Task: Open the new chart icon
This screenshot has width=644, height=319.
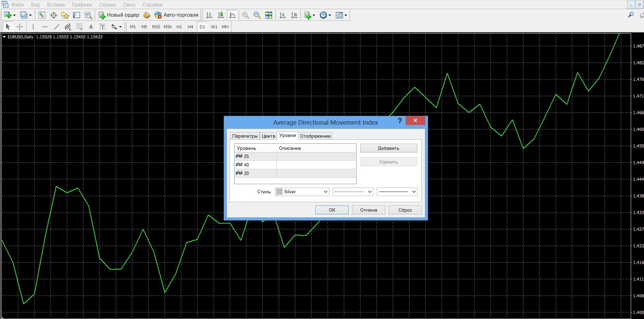Action: click(x=7, y=15)
